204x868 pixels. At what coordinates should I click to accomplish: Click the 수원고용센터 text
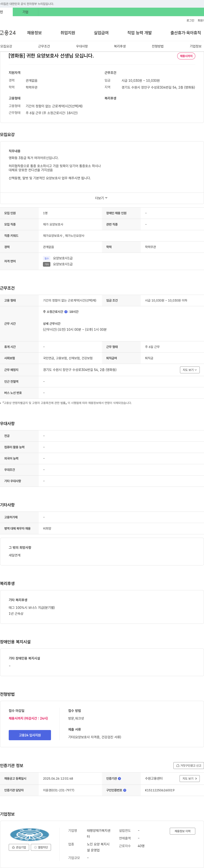[x=154, y=778]
